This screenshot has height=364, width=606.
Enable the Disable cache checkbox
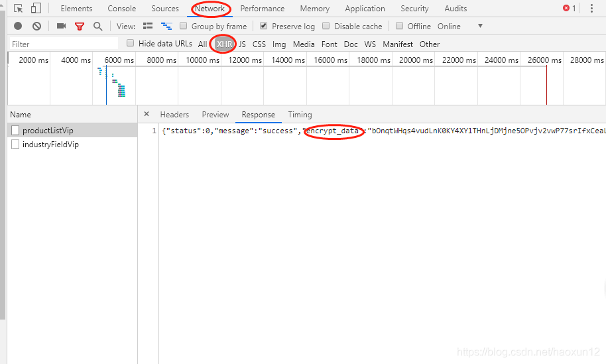[x=326, y=26]
